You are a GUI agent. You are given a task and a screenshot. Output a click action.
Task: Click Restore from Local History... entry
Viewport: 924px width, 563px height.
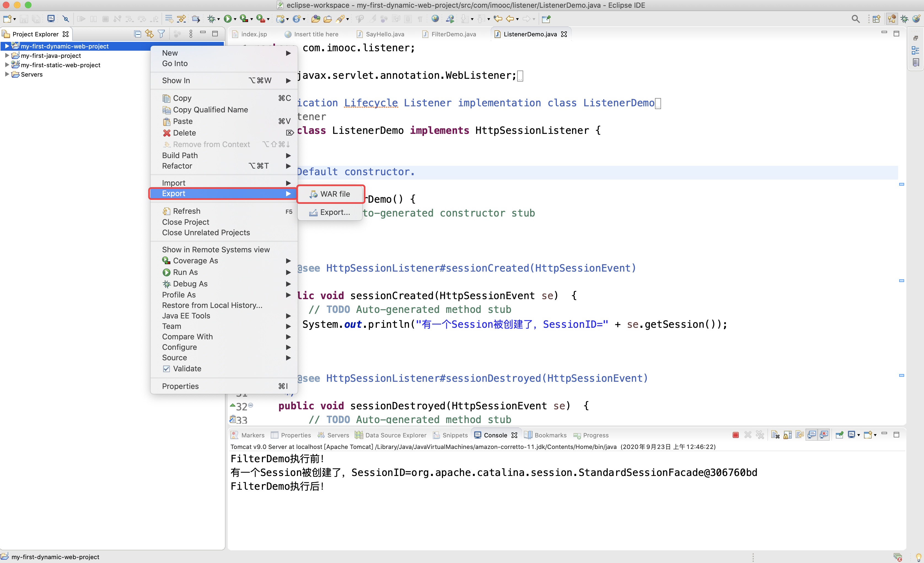pyautogui.click(x=224, y=305)
